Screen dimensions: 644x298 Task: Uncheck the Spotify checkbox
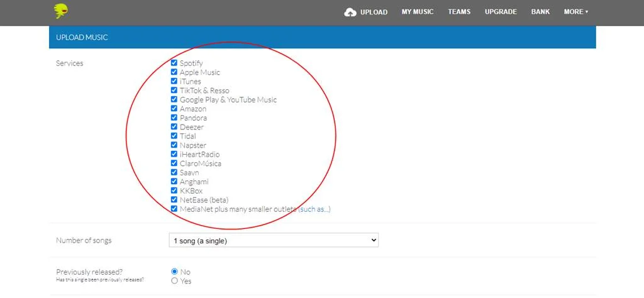(174, 63)
